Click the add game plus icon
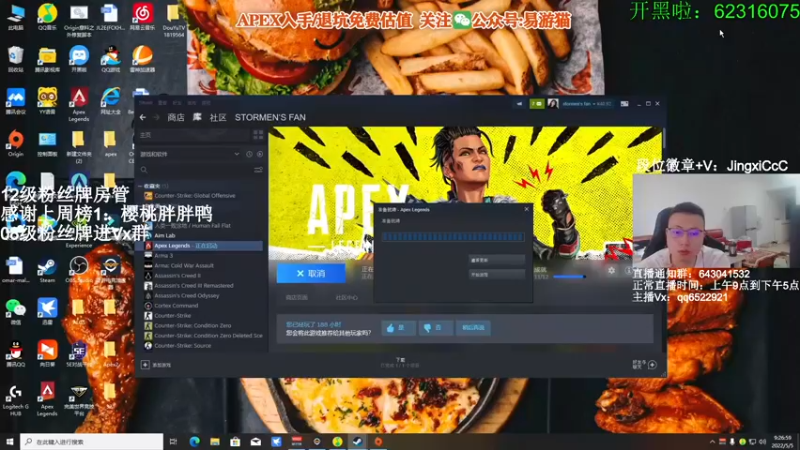800x450 pixels. pyautogui.click(x=145, y=365)
